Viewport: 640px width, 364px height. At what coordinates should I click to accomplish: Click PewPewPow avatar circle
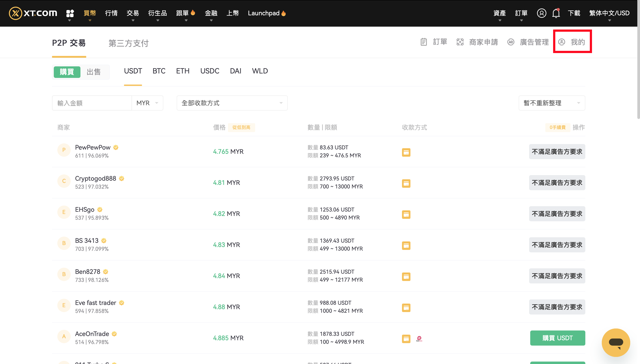[64, 150]
